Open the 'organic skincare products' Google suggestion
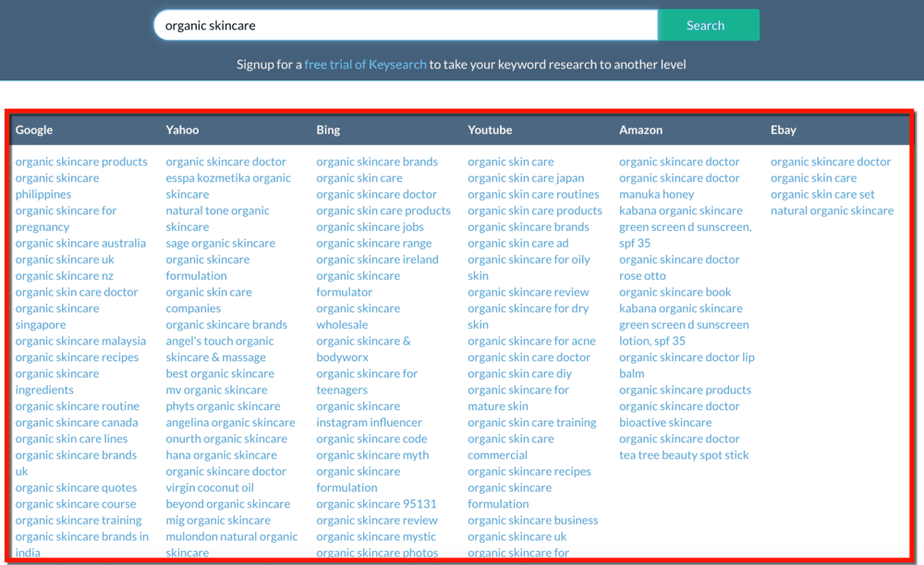This screenshot has height=565, width=924. tap(81, 162)
